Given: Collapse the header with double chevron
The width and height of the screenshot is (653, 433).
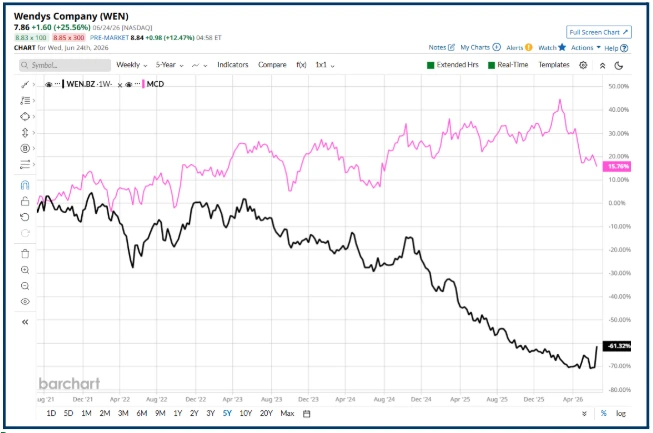Looking at the screenshot, I should 602,66.
